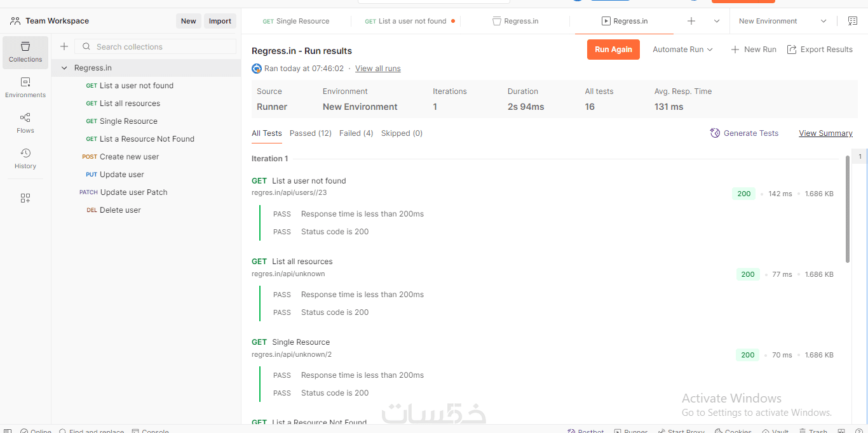Open the Flows sidebar panel
The width and height of the screenshot is (868, 433).
(25, 124)
